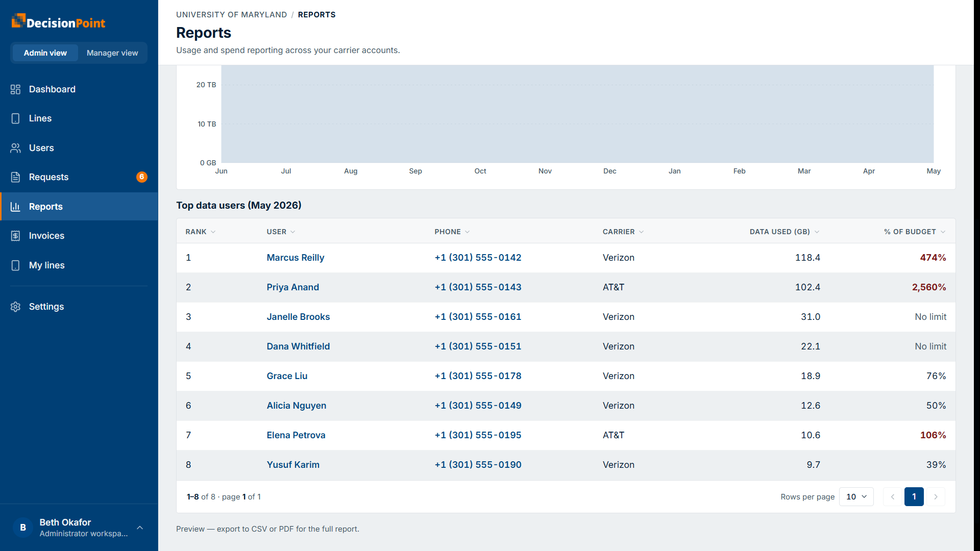
Task: Sort by the Carrier column
Action: (623, 232)
